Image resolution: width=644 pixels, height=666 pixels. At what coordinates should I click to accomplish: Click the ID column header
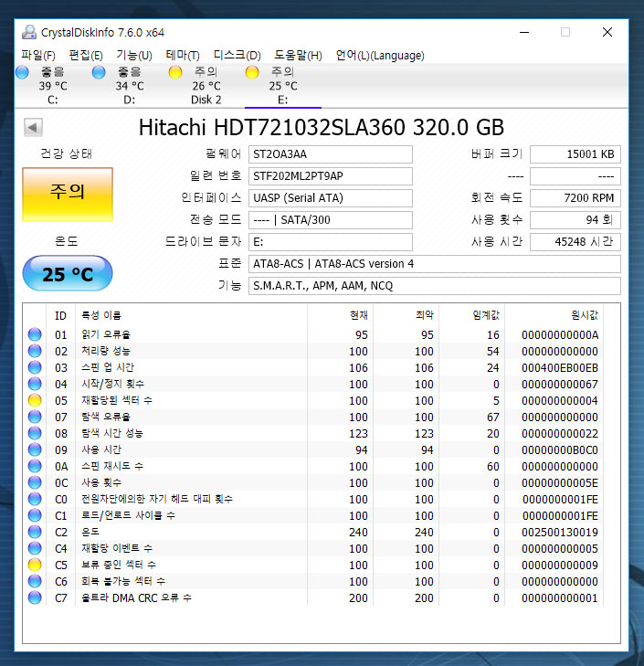(x=61, y=315)
